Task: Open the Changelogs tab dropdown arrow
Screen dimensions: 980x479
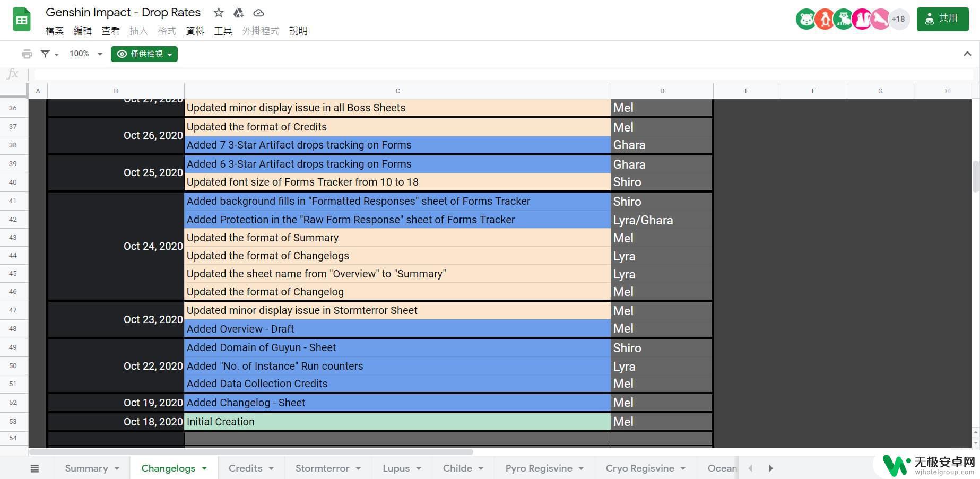Action: click(x=204, y=468)
